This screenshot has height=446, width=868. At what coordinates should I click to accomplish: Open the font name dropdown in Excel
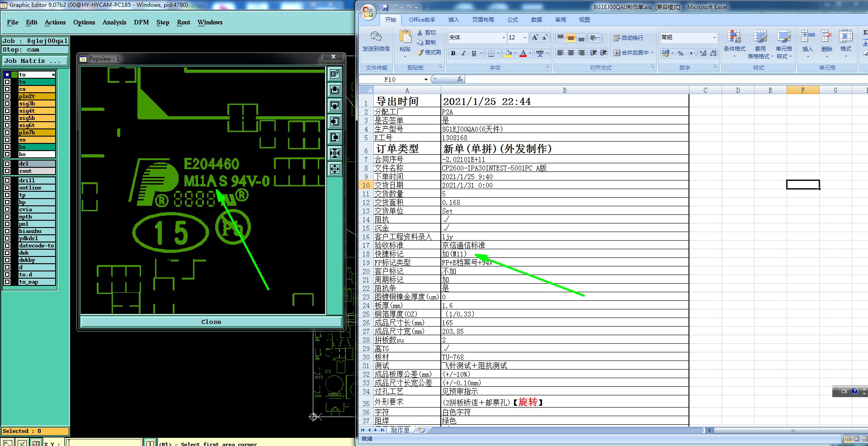(x=504, y=38)
